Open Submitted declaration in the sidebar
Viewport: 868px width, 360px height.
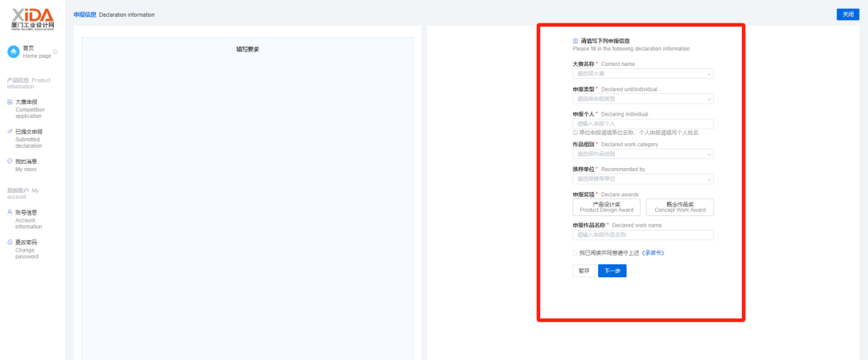coord(29,138)
